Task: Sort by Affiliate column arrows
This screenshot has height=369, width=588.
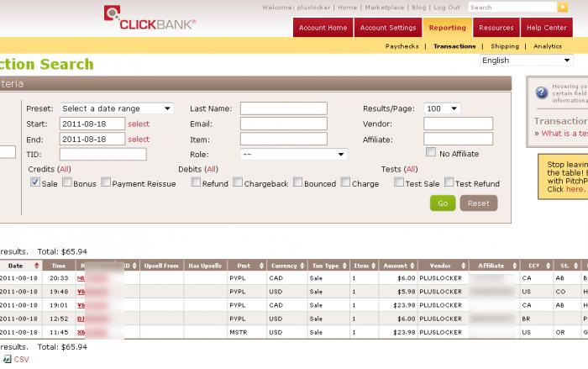Action: tap(514, 266)
